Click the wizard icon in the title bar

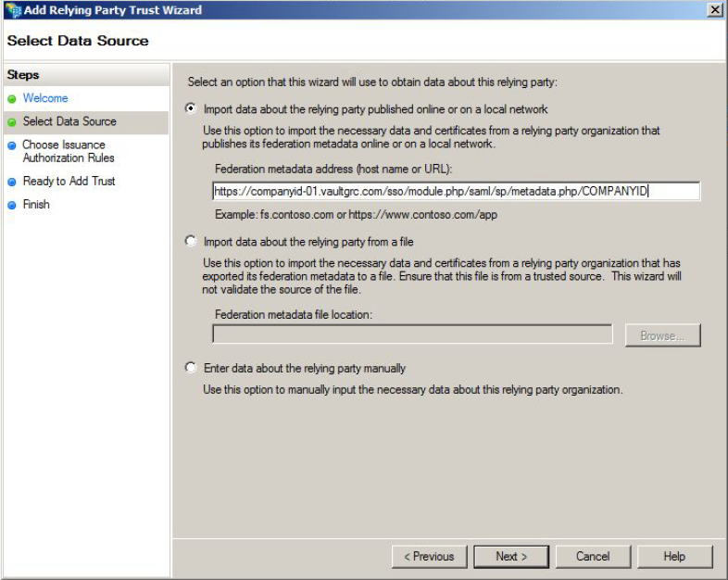tap(14, 10)
